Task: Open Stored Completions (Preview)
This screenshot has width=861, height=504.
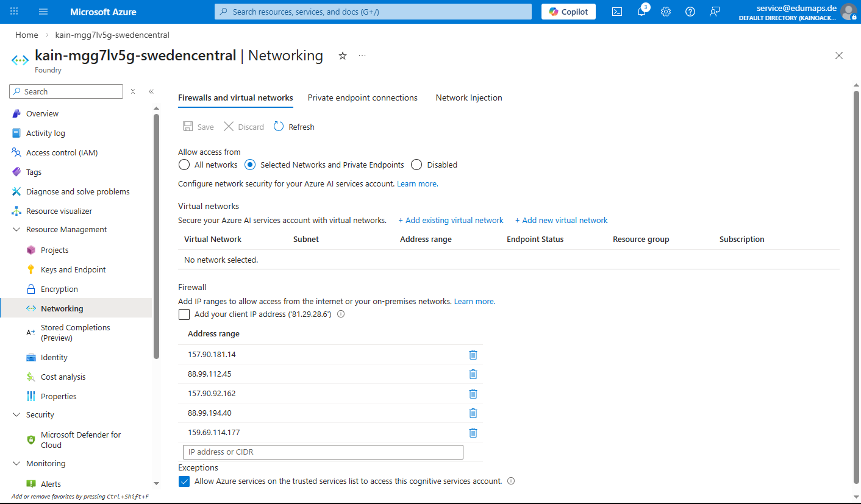Action: pos(76,333)
